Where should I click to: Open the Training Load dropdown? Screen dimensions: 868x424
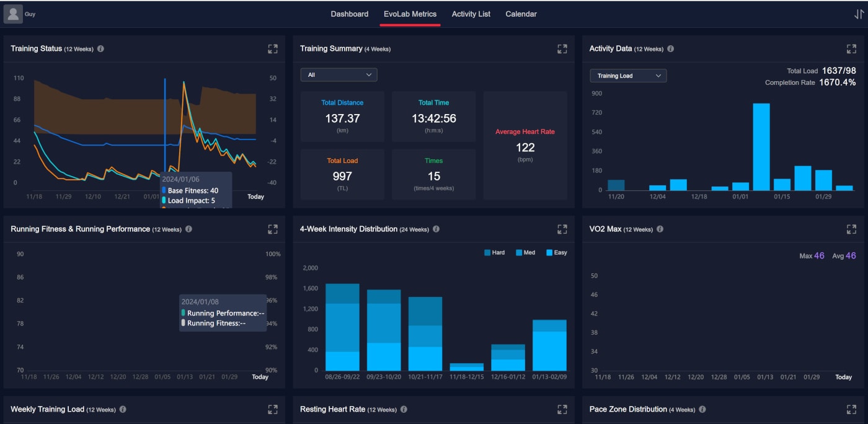(x=628, y=76)
